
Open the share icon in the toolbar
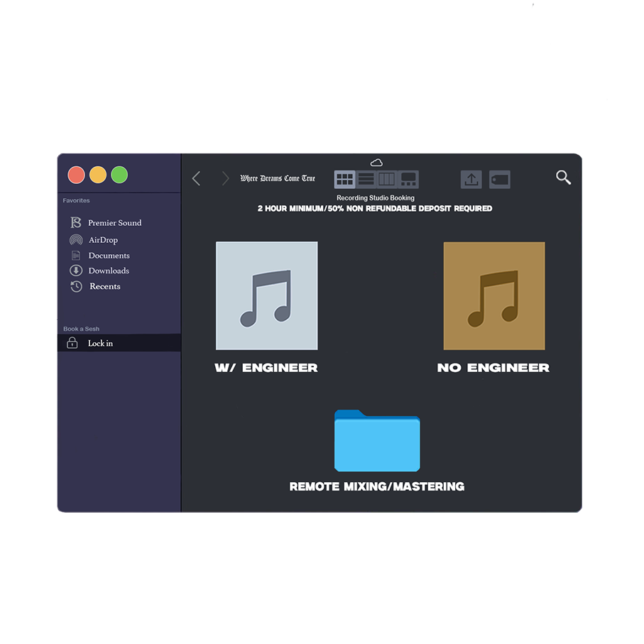coord(471,180)
